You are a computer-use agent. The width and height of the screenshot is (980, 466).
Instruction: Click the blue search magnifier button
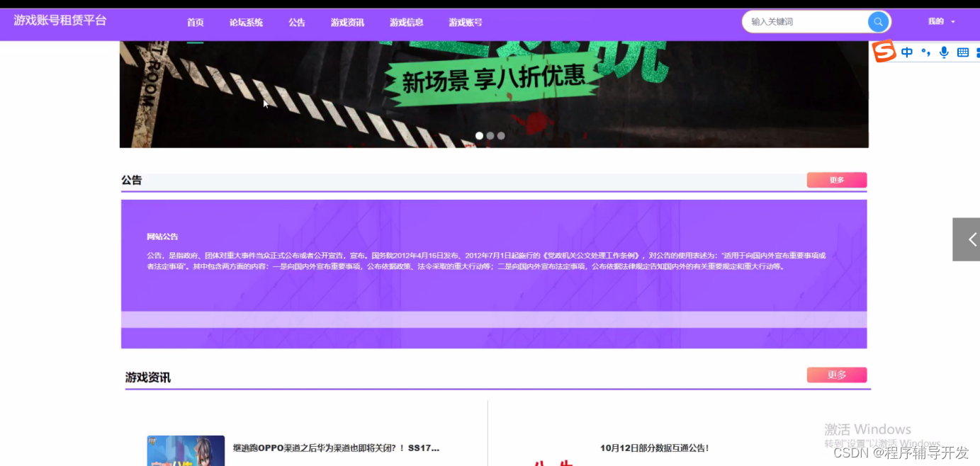878,22
